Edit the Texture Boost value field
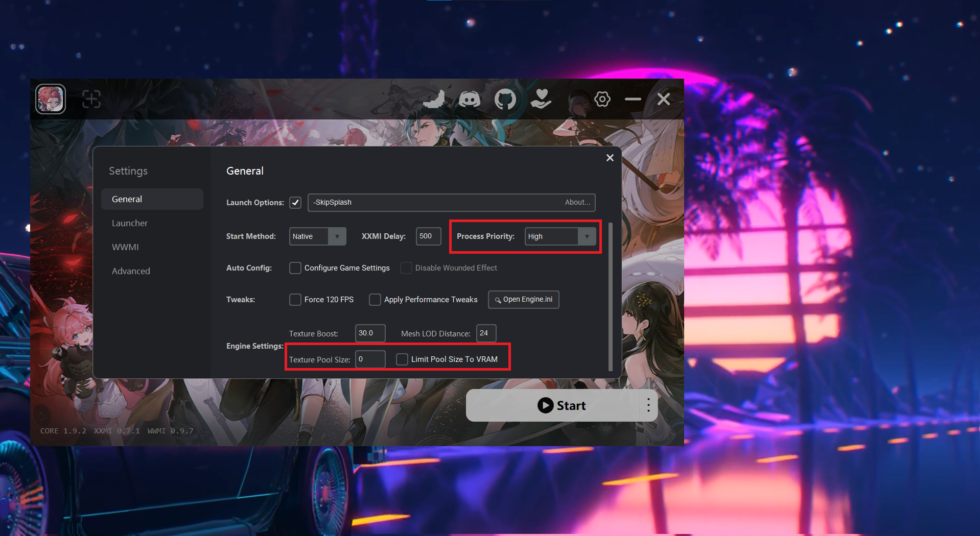980x536 pixels. [x=370, y=333]
